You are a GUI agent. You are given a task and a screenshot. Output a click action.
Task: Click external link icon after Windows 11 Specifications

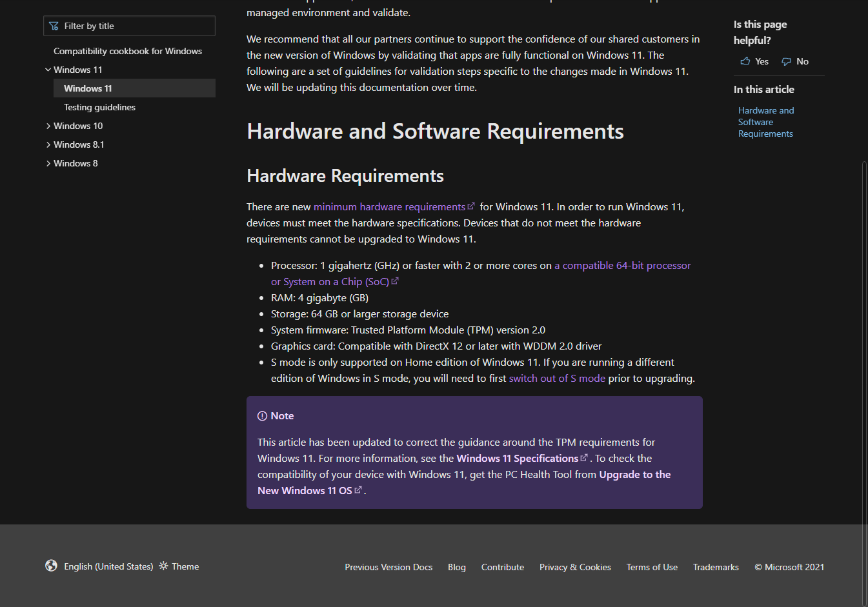tap(584, 457)
